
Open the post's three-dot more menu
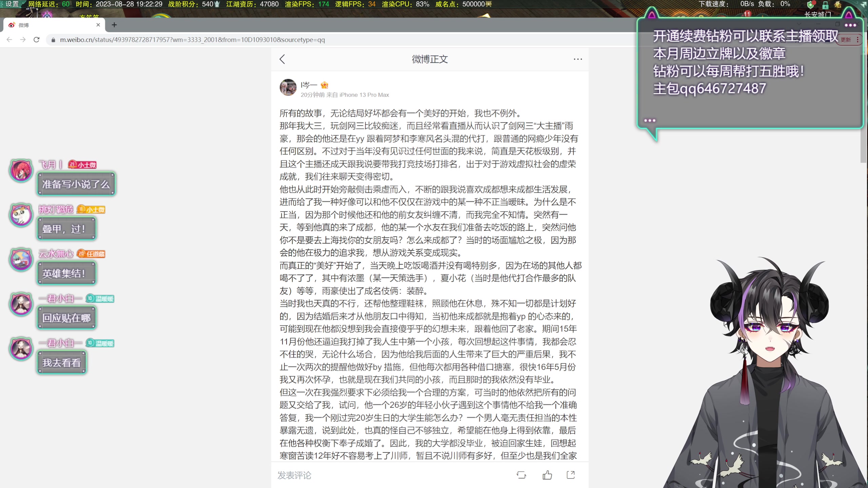tap(578, 59)
